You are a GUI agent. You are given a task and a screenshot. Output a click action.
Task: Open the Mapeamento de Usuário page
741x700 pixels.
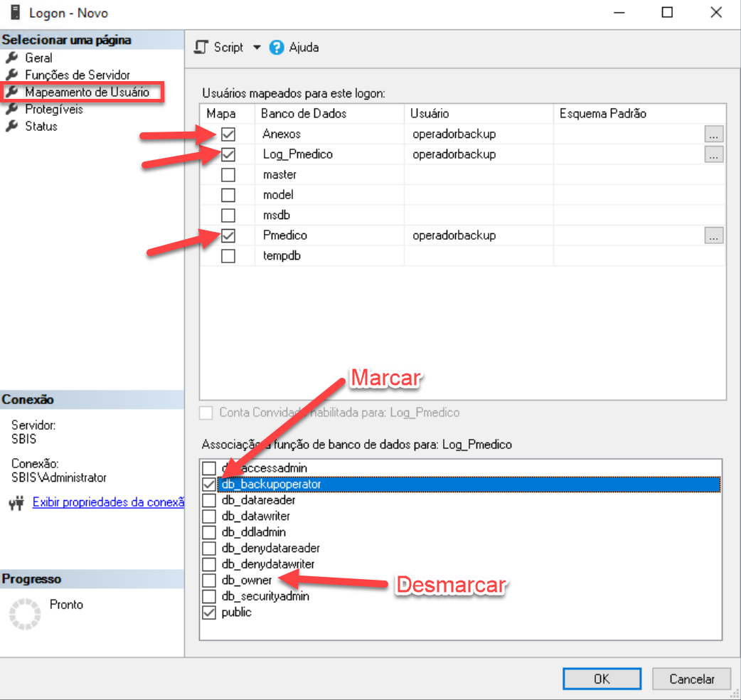click(87, 92)
